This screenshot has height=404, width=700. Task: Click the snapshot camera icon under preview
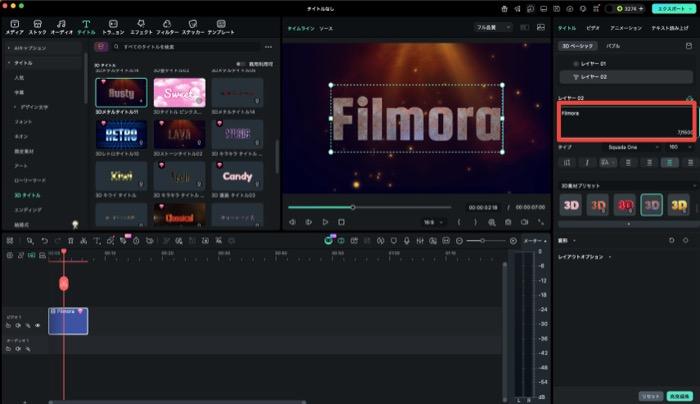tap(508, 222)
